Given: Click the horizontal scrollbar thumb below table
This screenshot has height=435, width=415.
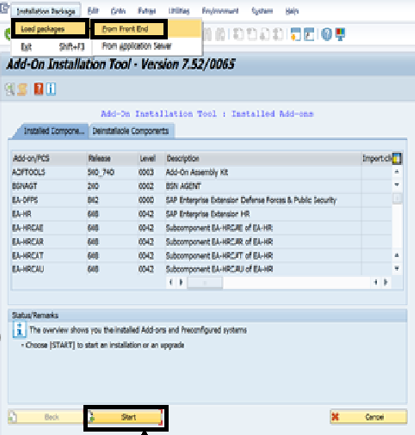Looking at the screenshot, I should click(205, 282).
